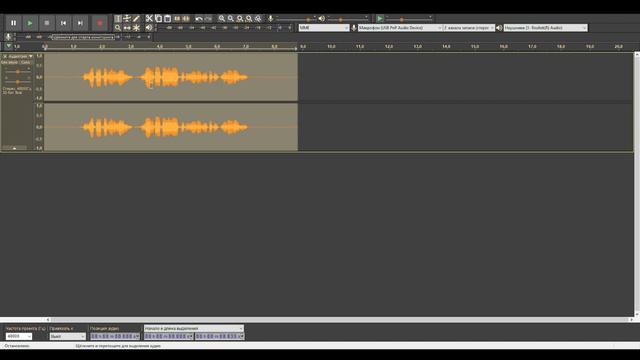Click the track gain slider
The image size is (640, 360).
tap(18, 71)
